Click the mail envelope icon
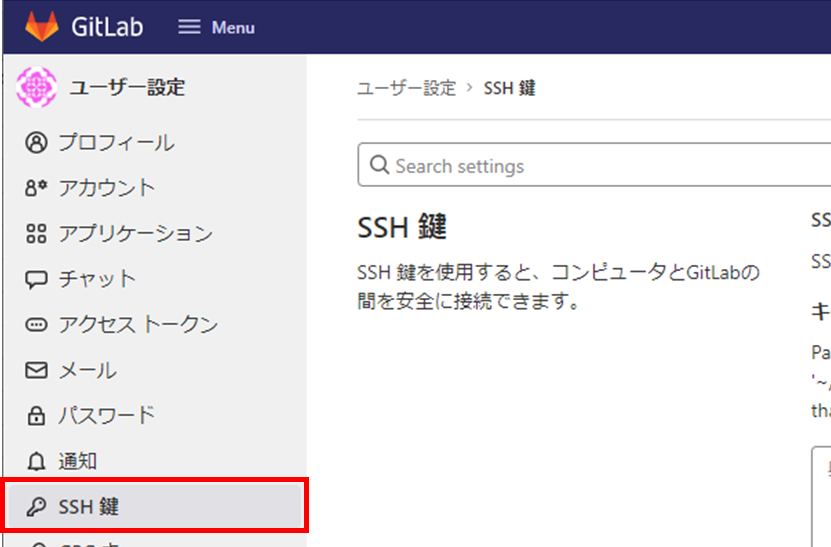 click(36, 370)
